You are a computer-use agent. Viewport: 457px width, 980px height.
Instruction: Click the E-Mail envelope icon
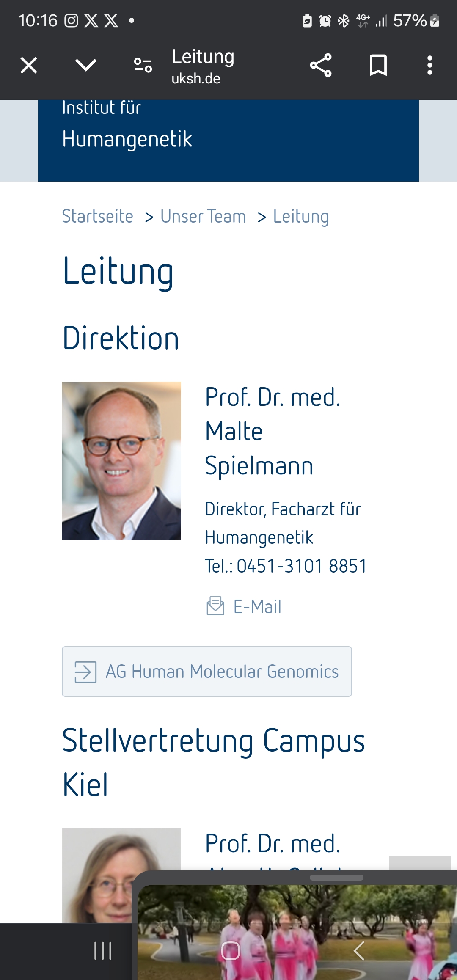point(215,606)
